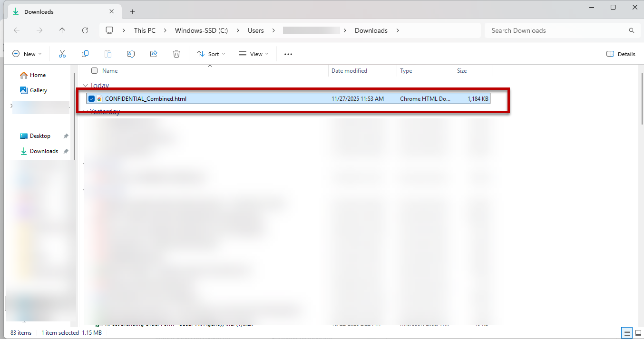
Task: Expand the View options dropdown
Action: [x=254, y=54]
